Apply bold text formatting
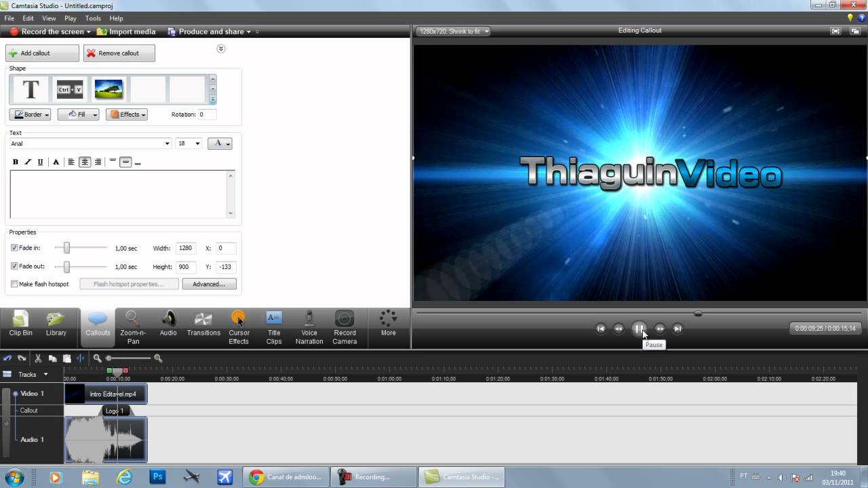 (16, 162)
